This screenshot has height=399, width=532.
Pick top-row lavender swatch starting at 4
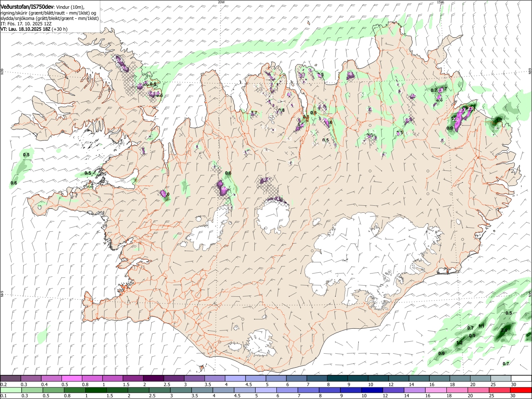tap(235, 378)
